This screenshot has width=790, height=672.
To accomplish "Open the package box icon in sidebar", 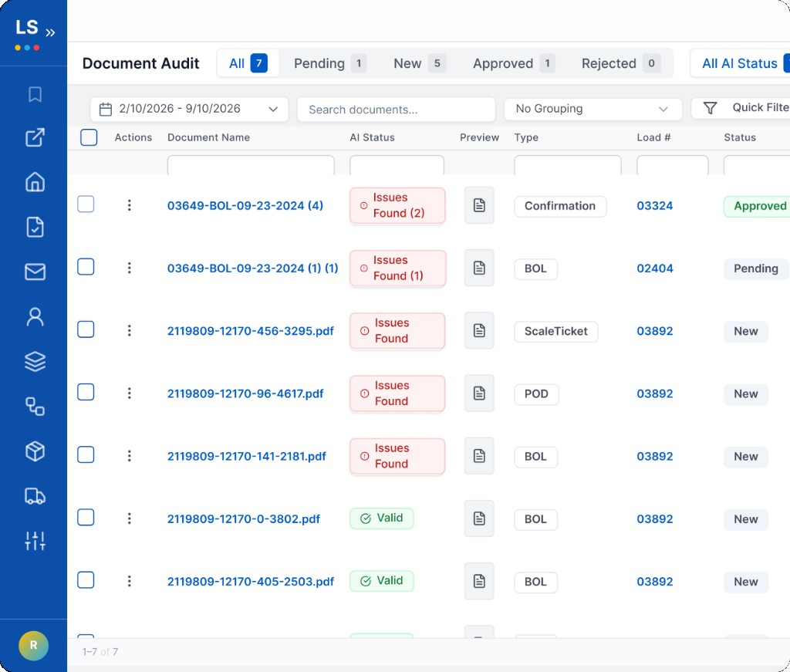I will (x=35, y=451).
